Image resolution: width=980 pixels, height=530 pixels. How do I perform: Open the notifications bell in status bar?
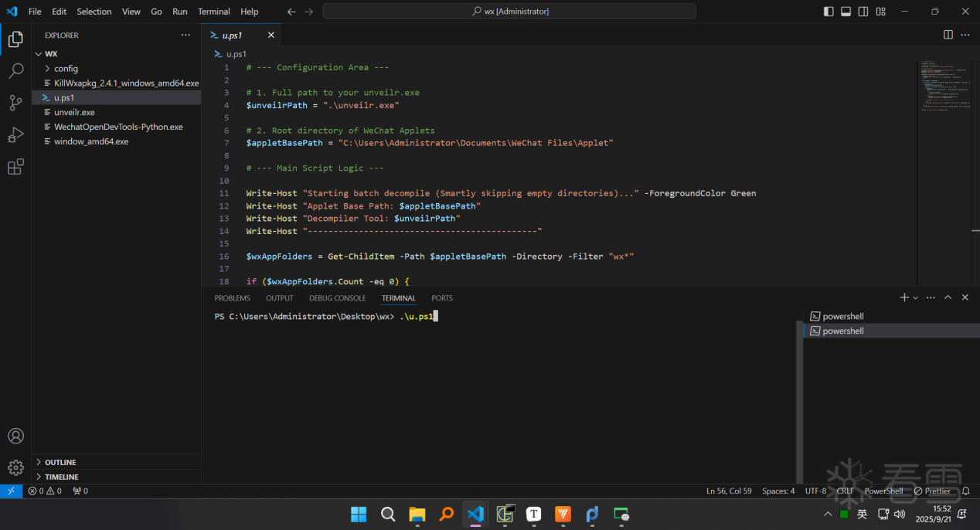(x=966, y=491)
